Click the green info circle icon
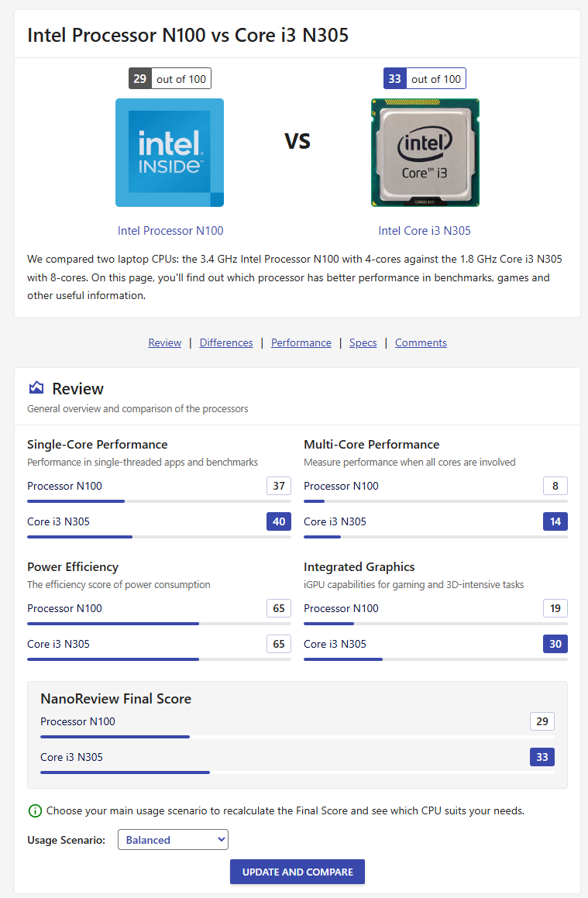 [34, 810]
